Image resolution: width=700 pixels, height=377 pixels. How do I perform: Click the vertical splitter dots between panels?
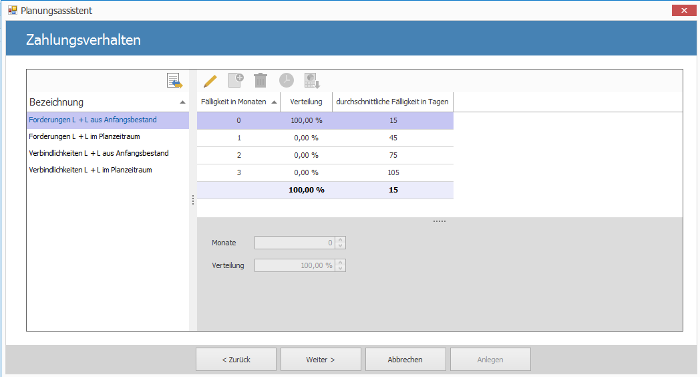point(193,200)
